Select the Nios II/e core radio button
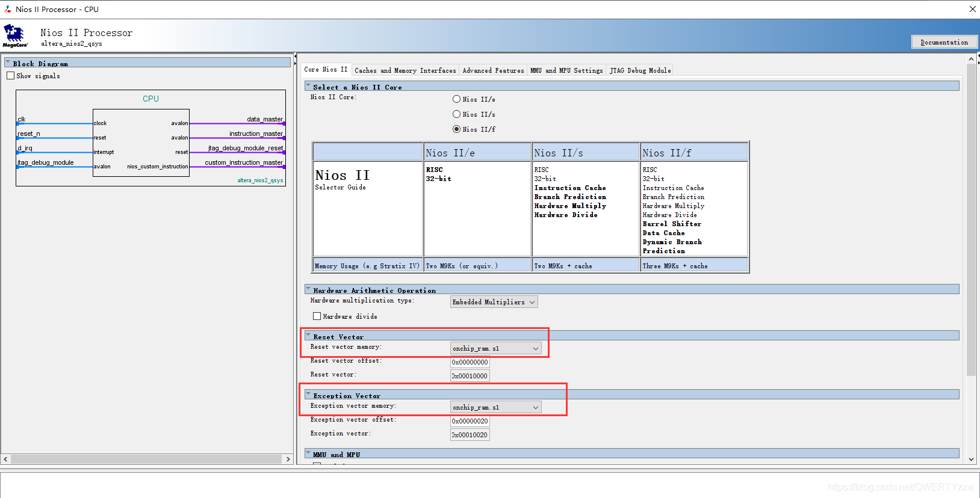980x498 pixels. click(x=456, y=99)
